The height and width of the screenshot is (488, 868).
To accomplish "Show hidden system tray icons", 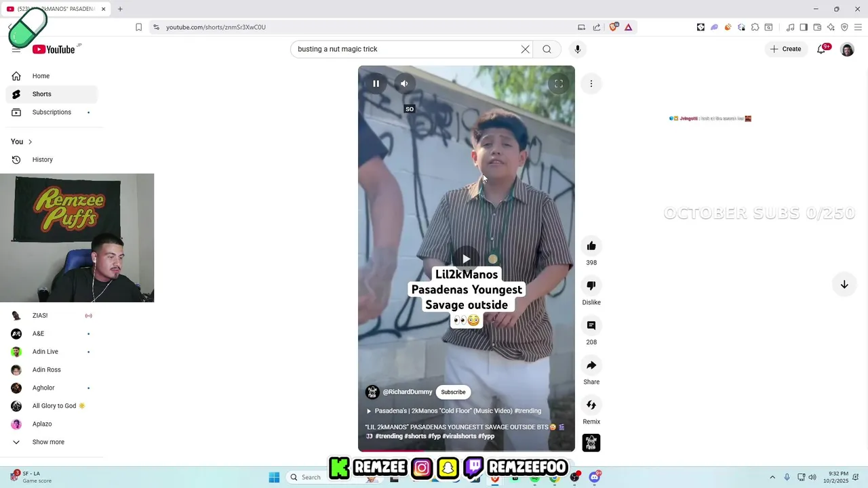I will [772, 477].
